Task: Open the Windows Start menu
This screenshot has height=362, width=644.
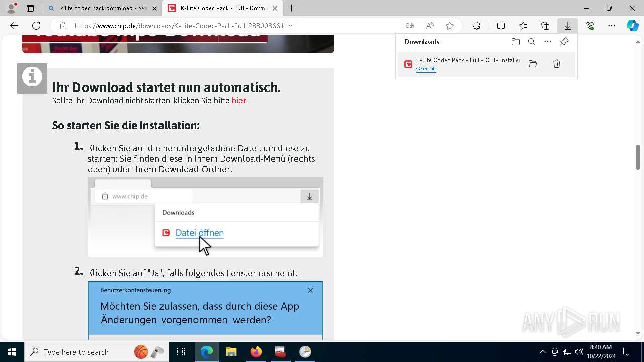Action: [12, 352]
